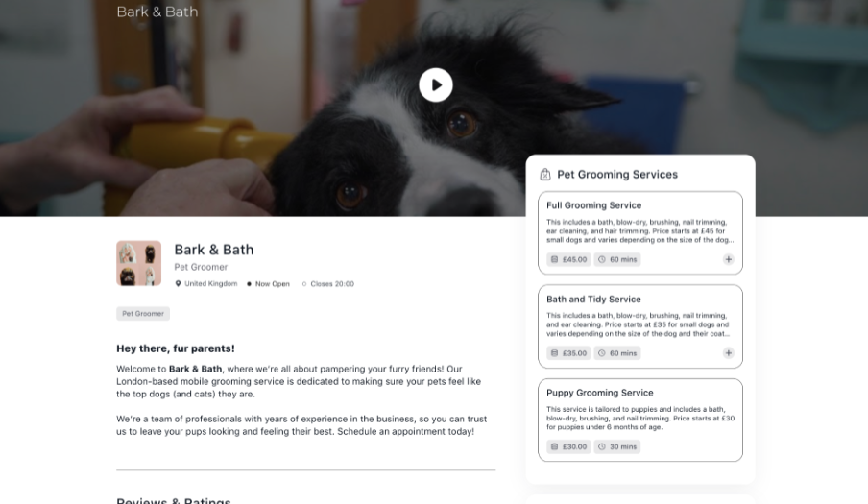868x504 pixels.
Task: Select the Pet Groomer tag chip
Action: (x=143, y=314)
